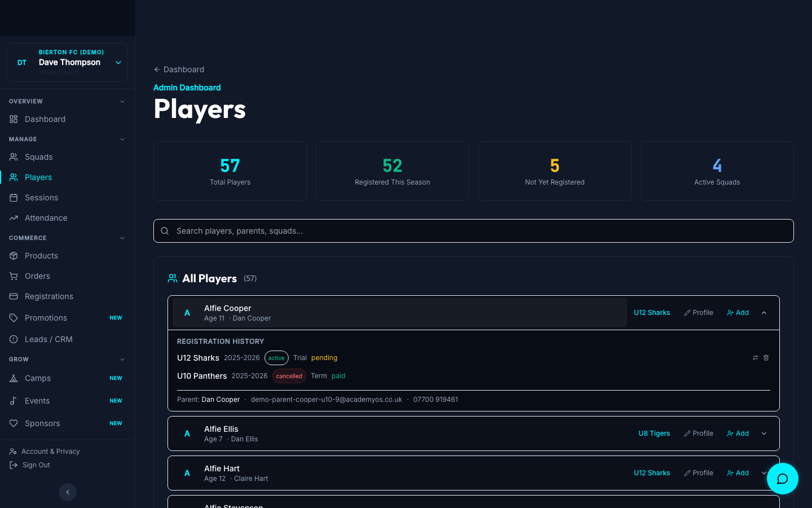Select Players in the sidebar

(68, 177)
